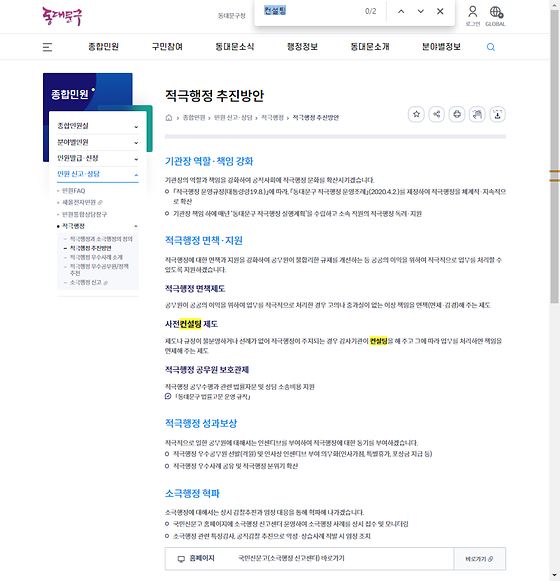Click the 동대문구 법률고문 운영 규칙 reference
Image resolution: width=560 pixels, height=581 pixels.
point(212,397)
